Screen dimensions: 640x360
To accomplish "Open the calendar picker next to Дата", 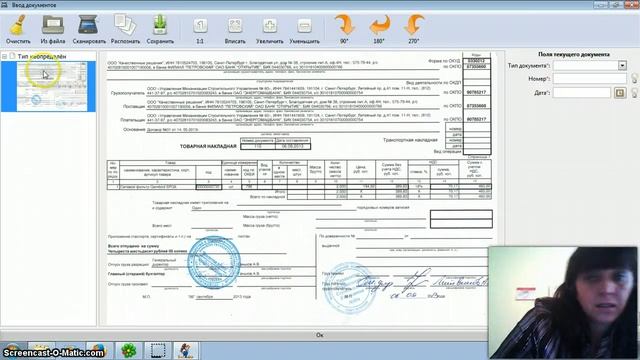I will pyautogui.click(x=620, y=93).
